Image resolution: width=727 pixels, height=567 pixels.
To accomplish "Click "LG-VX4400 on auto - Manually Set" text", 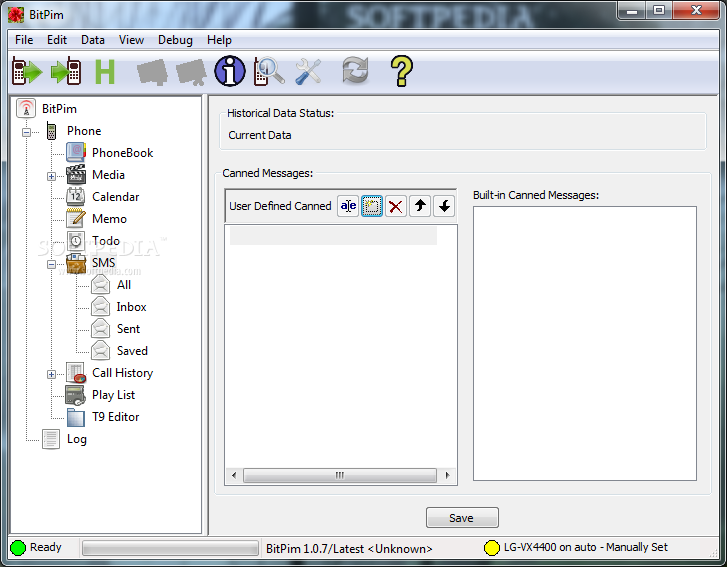I will pyautogui.click(x=586, y=547).
